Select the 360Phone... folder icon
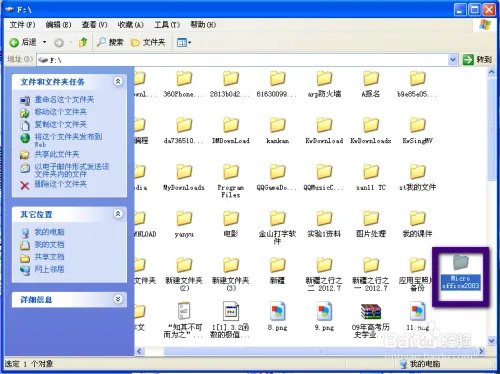Image resolution: width=500 pixels, height=374 pixels. point(184,79)
